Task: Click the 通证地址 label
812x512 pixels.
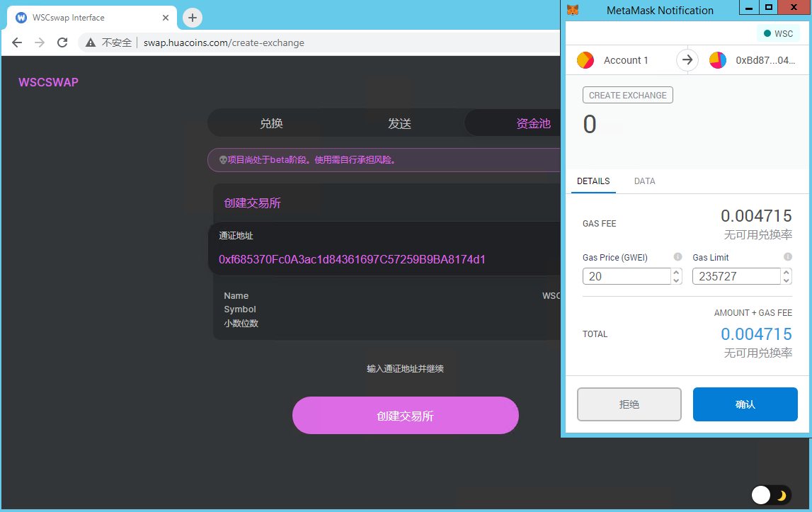Action: 236,236
